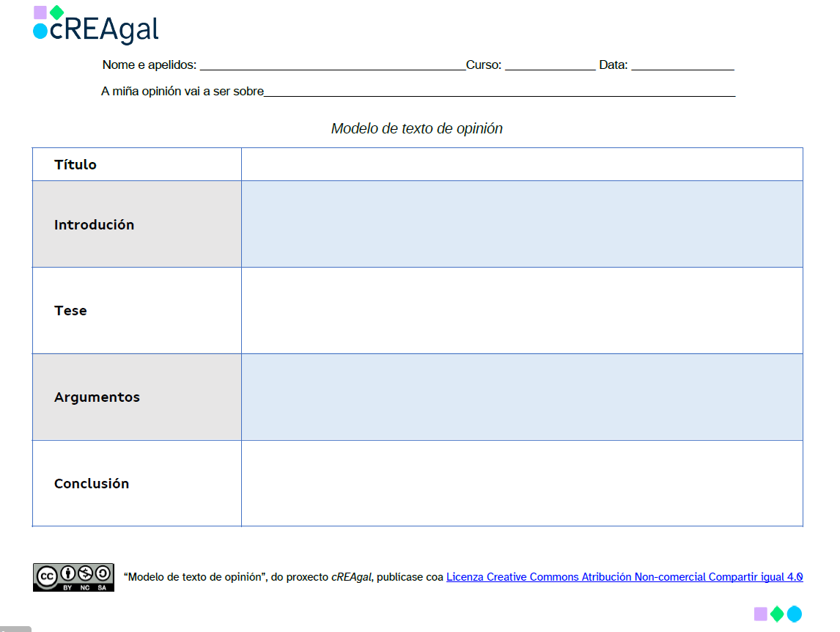840x632 pixels.
Task: Click the empty cell beside Título
Action: [522, 164]
